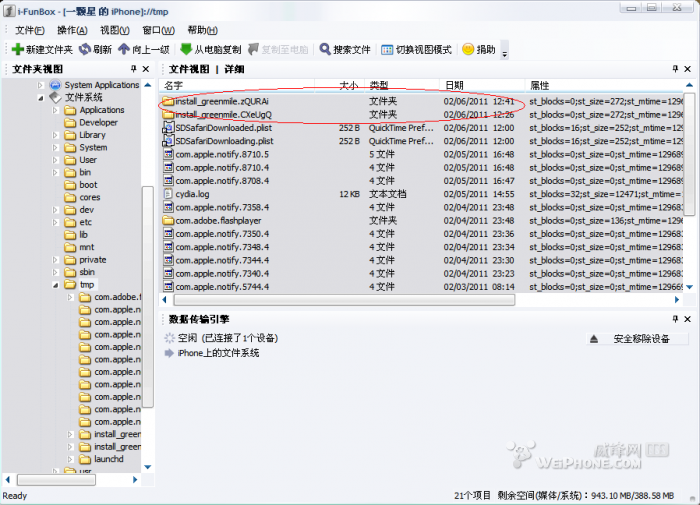Expand the System folder node

point(55,147)
